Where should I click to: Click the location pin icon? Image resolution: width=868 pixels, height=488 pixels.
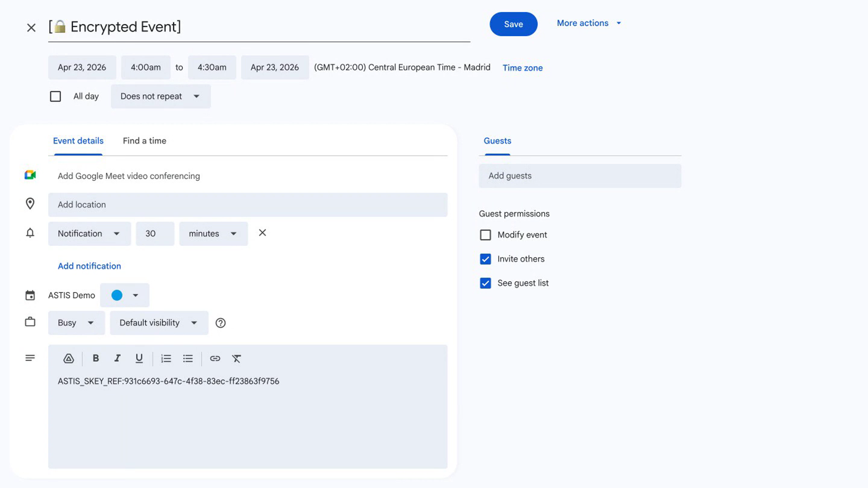pos(30,204)
